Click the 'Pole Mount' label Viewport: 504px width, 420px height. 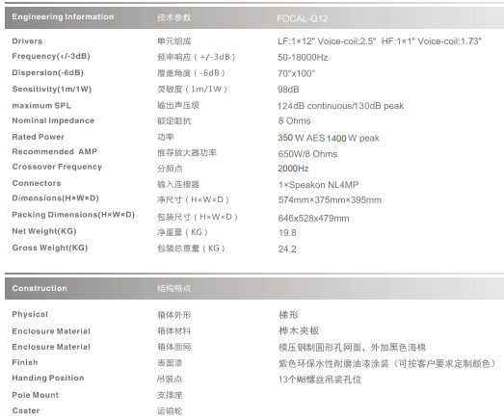click(36, 395)
